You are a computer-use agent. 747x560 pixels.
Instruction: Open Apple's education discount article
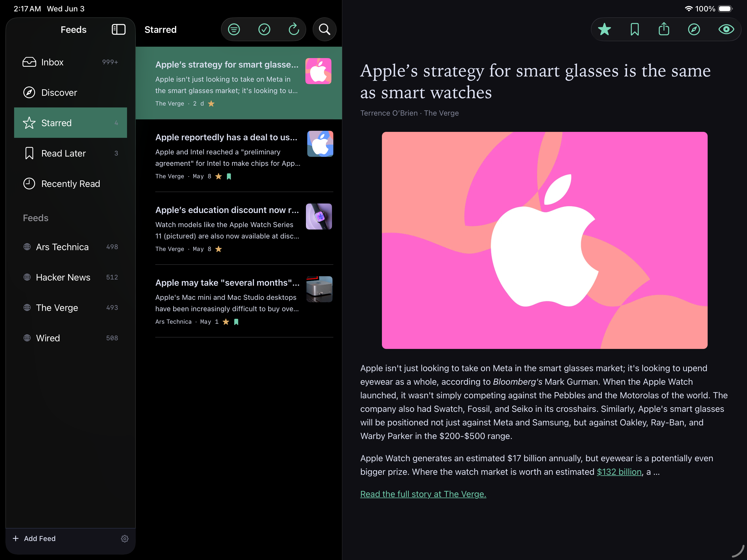[x=239, y=228]
